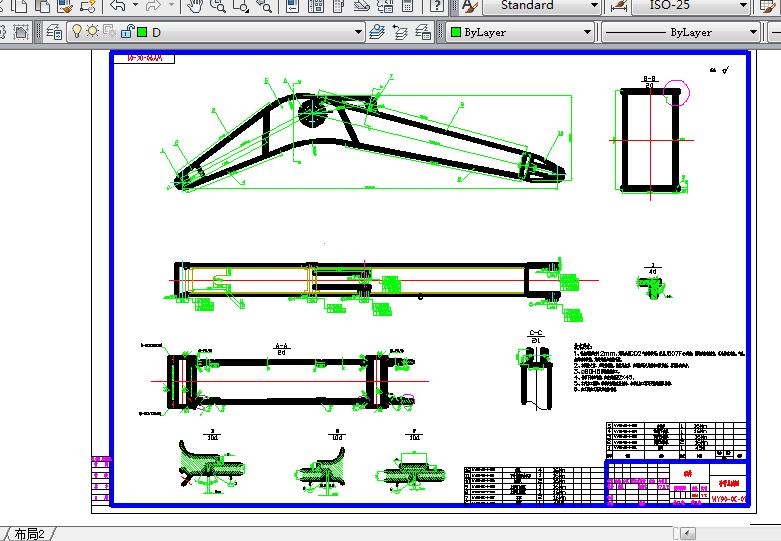The height and width of the screenshot is (541, 781).
Task: Click the Copy icon in the top toolbar
Action: coord(19,6)
